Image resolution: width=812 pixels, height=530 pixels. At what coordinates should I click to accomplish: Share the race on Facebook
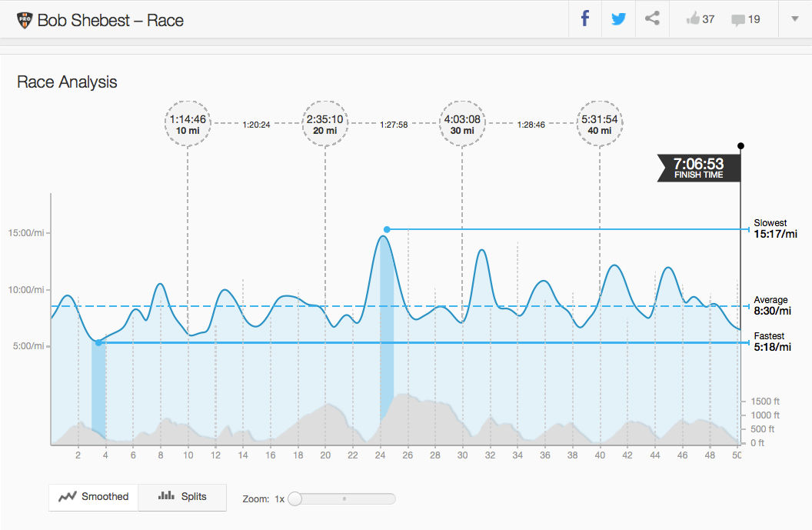(585, 19)
